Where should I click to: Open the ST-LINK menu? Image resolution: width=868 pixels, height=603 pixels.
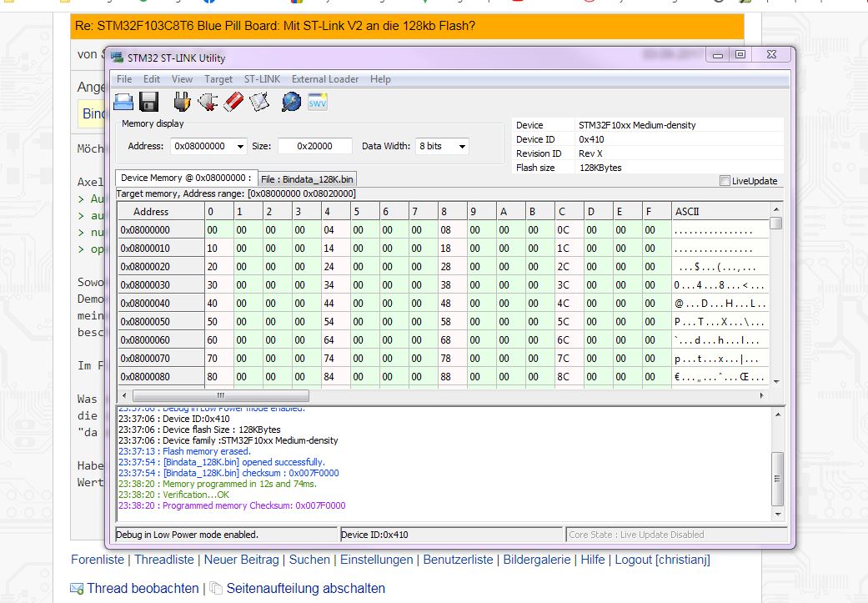pos(262,79)
